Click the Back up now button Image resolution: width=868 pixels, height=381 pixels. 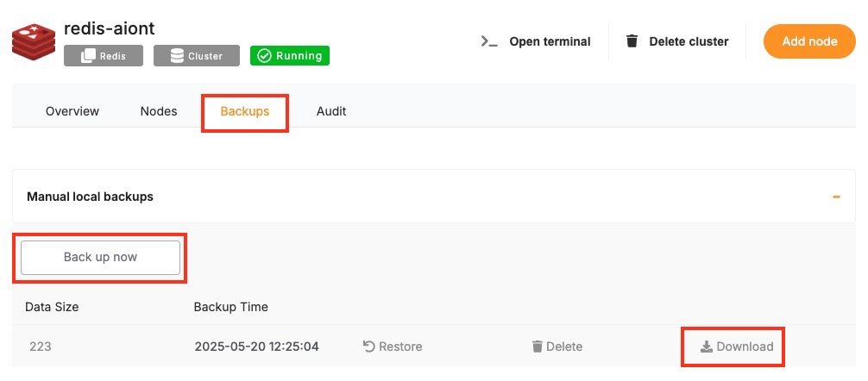100,257
